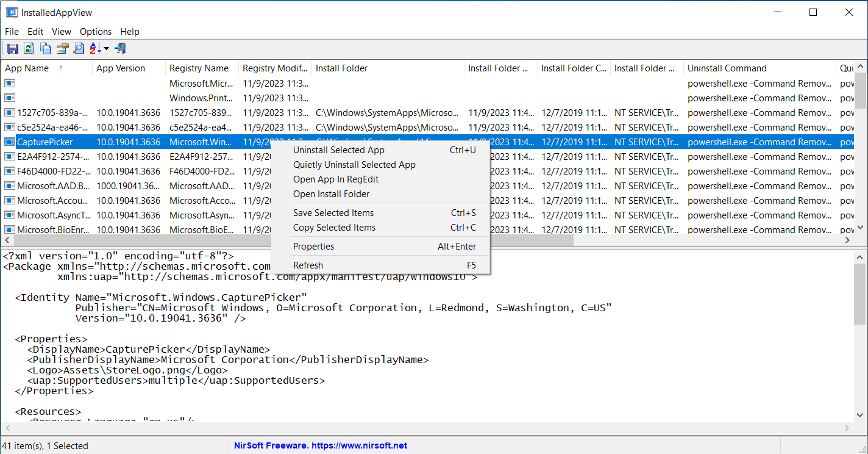The height and width of the screenshot is (454, 868).
Task: Select the Microsoft.AAD.B... App Name cell
Action: click(53, 186)
